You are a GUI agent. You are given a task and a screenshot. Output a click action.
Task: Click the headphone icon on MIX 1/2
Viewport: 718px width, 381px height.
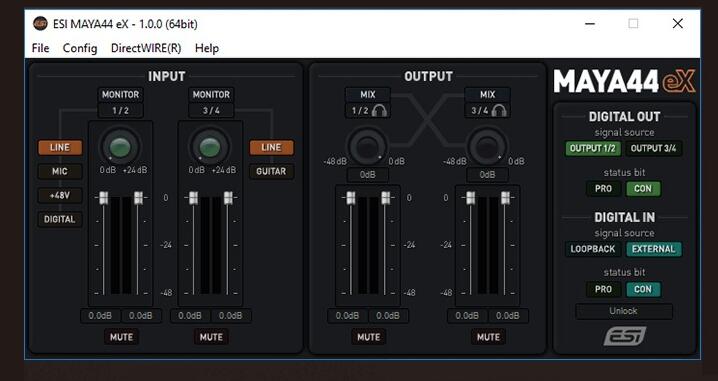(x=380, y=110)
